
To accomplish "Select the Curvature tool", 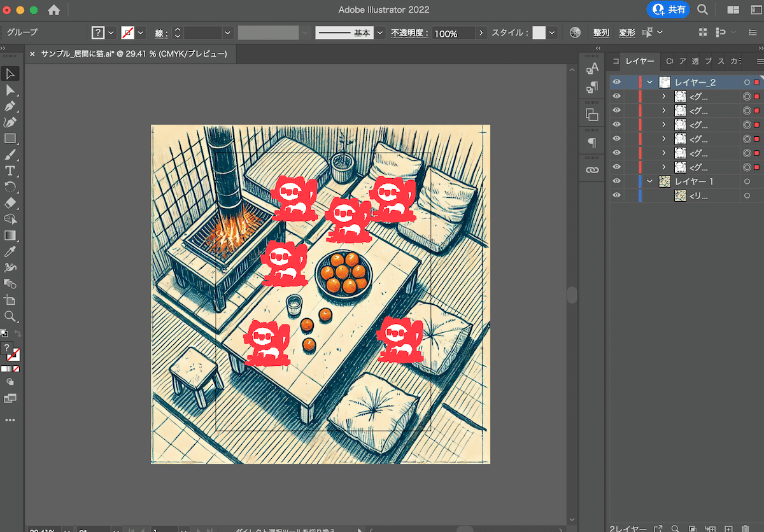I will tap(10, 122).
